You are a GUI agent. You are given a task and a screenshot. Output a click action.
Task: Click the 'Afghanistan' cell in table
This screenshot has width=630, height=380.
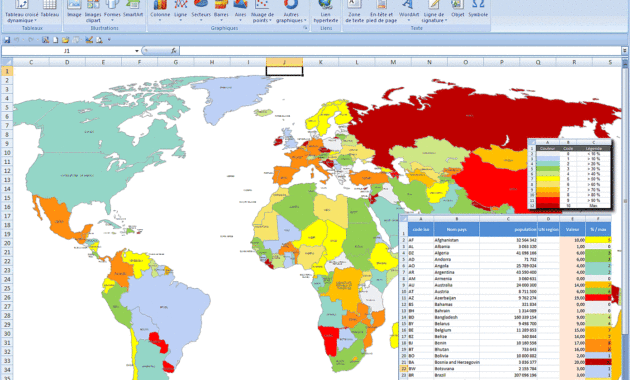[x=456, y=240]
